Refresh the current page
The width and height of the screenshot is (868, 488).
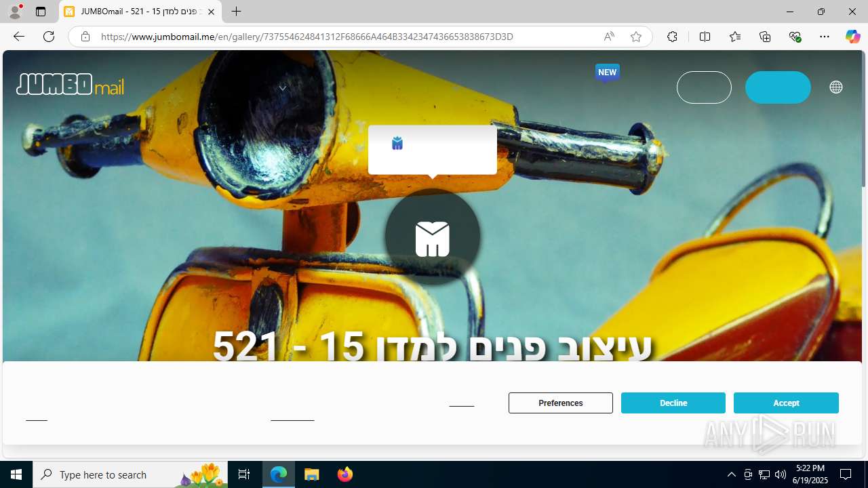point(49,37)
